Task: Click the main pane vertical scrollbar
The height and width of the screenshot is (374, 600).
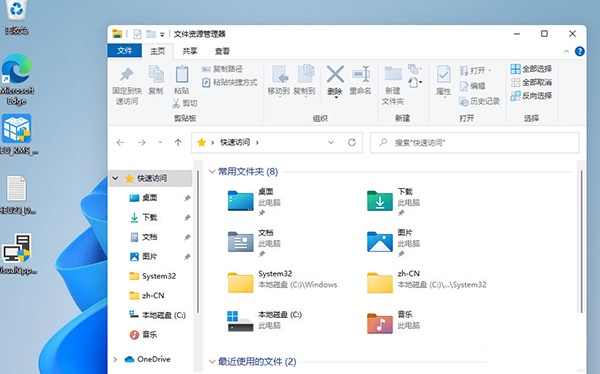Action: 582,241
